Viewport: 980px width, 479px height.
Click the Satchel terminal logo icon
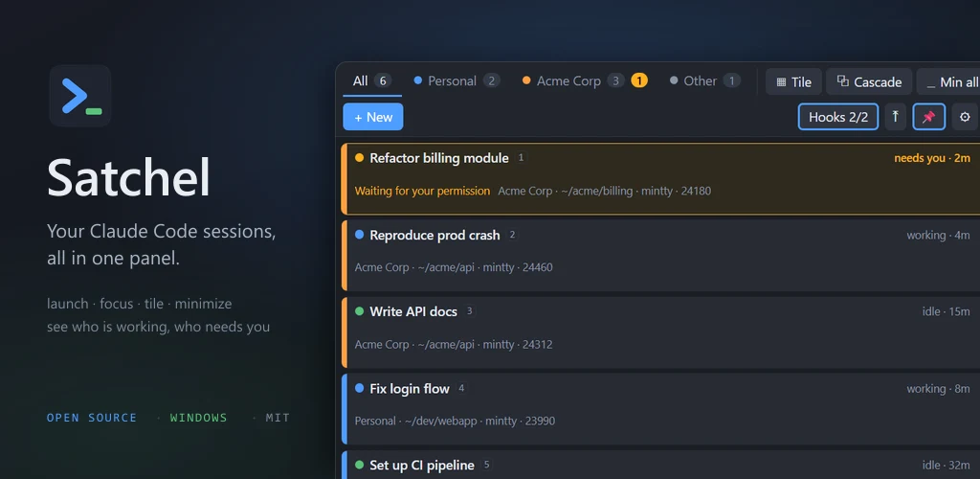pos(80,96)
